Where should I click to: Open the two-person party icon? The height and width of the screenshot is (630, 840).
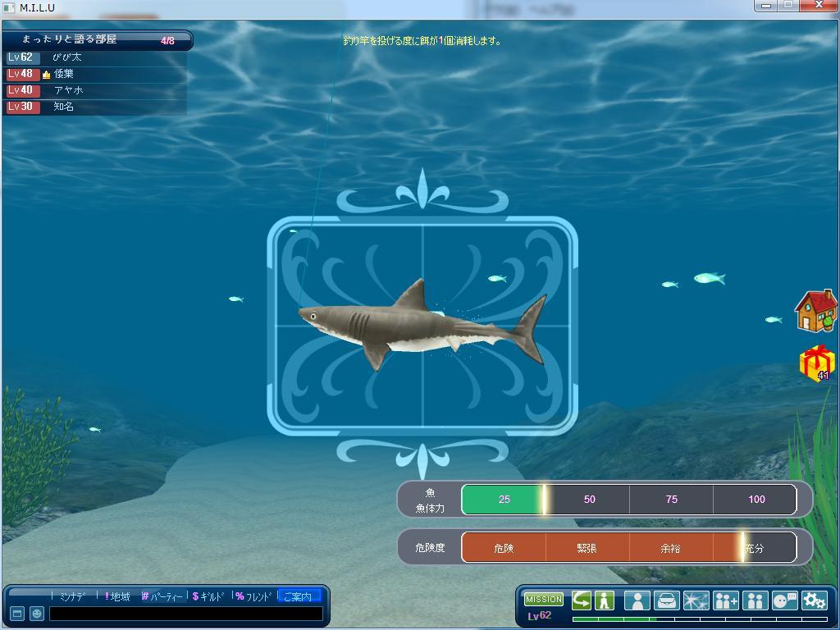[755, 600]
